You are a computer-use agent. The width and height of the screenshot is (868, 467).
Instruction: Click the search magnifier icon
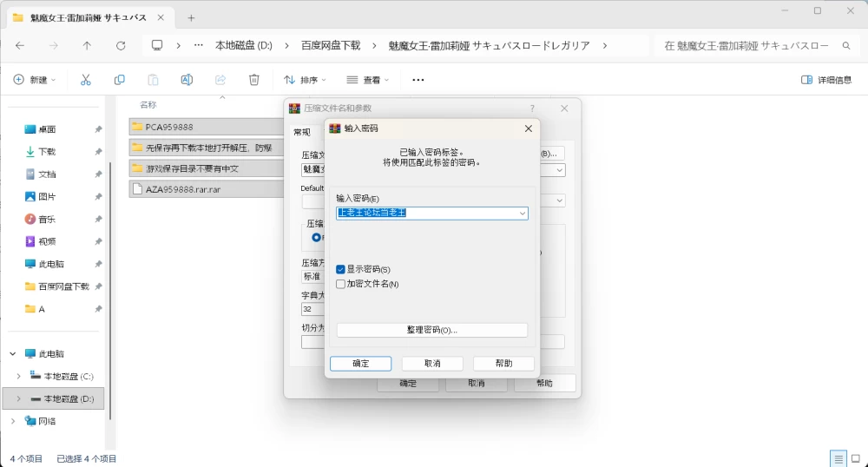845,46
